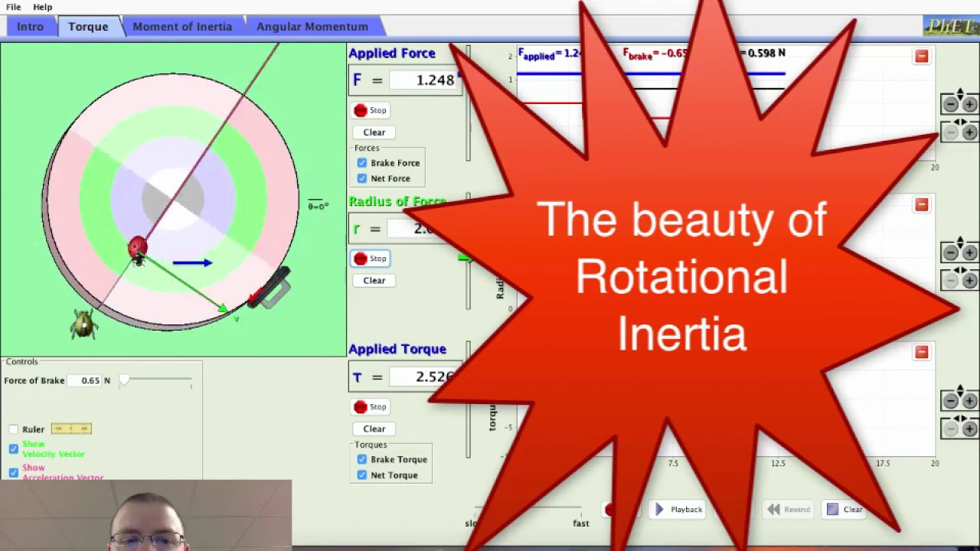
Task: Clear button under Radius of Force
Action: (x=374, y=281)
